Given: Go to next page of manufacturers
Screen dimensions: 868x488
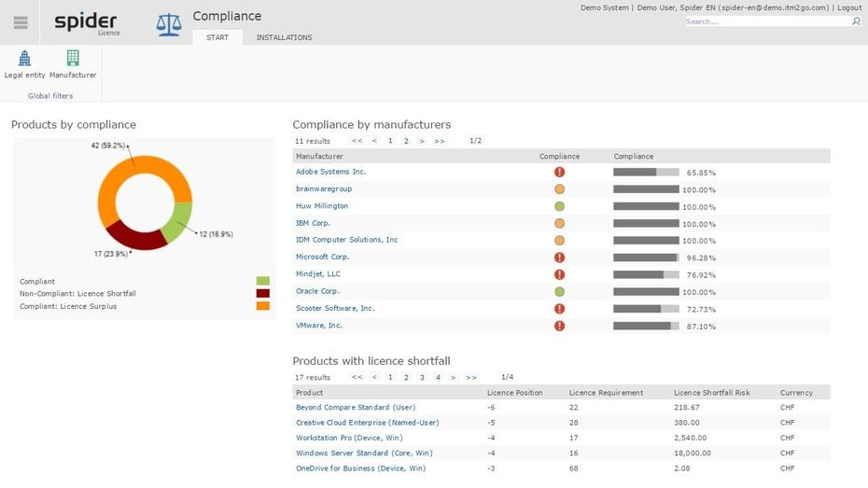Looking at the screenshot, I should tap(422, 141).
